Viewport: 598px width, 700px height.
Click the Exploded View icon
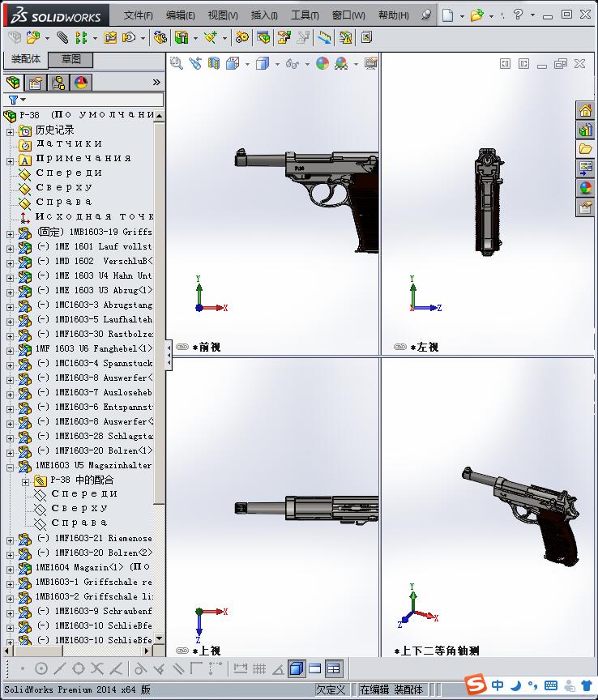pyautogui.click(x=284, y=37)
